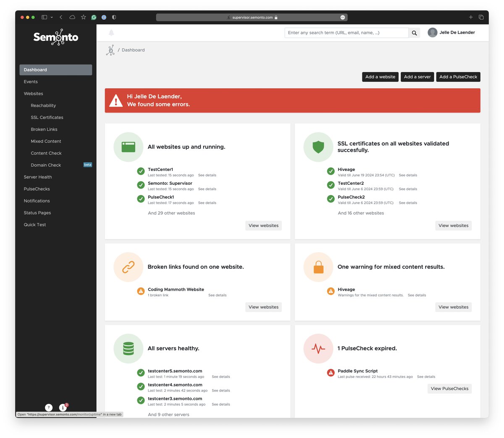Open Jelle De Laender profile avatar

point(433,32)
